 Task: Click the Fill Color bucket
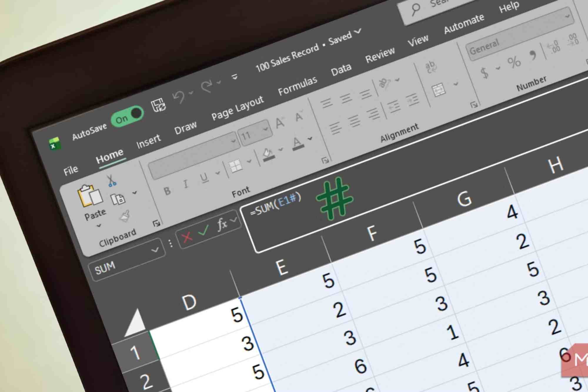[268, 154]
